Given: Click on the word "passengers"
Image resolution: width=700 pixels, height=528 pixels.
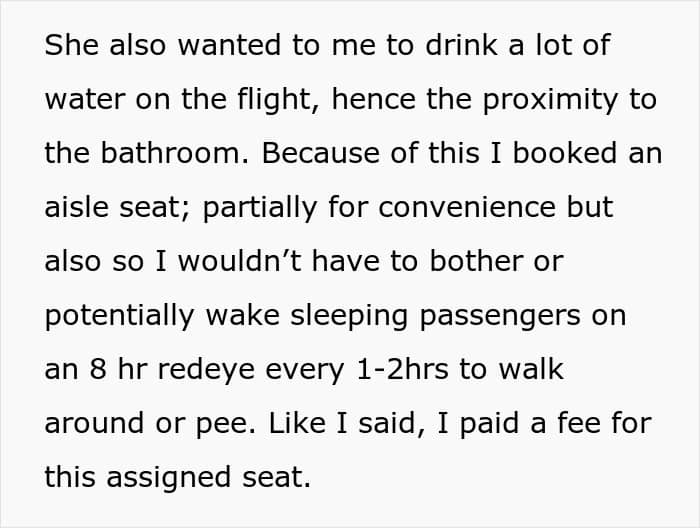Looking at the screenshot, I should coord(500,315).
